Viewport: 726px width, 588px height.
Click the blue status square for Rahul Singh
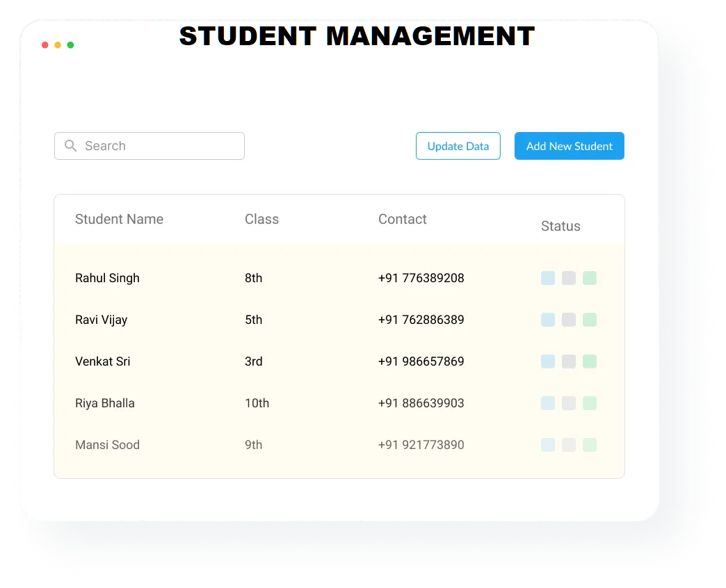coord(548,278)
